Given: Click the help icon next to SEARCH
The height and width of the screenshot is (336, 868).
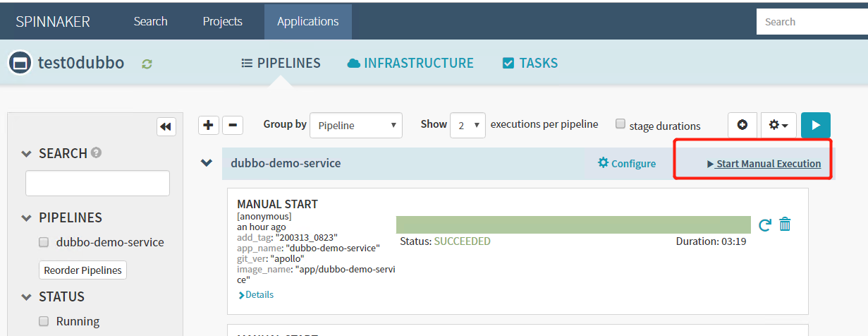Looking at the screenshot, I should click(x=96, y=152).
